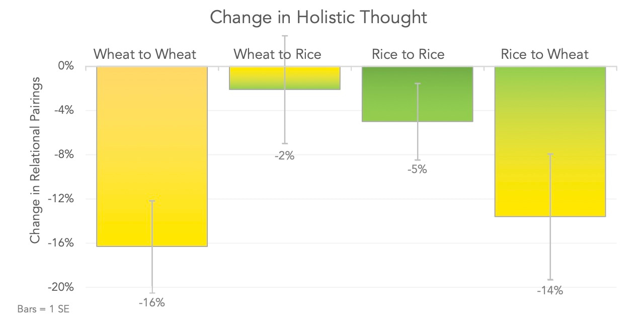Click the -5% data label
644x328 pixels.
(x=417, y=170)
